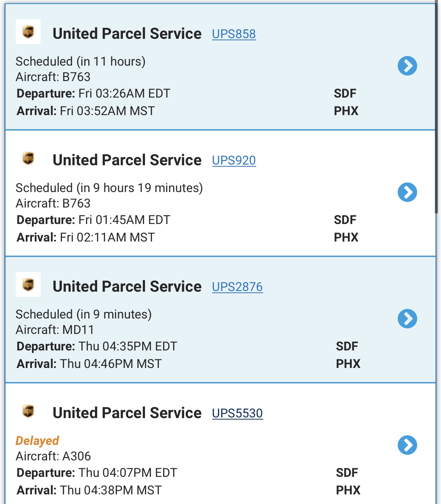Image resolution: width=441 pixels, height=504 pixels.
Task: Click United Parcel Service heading for UPS5530
Action: pos(127,413)
